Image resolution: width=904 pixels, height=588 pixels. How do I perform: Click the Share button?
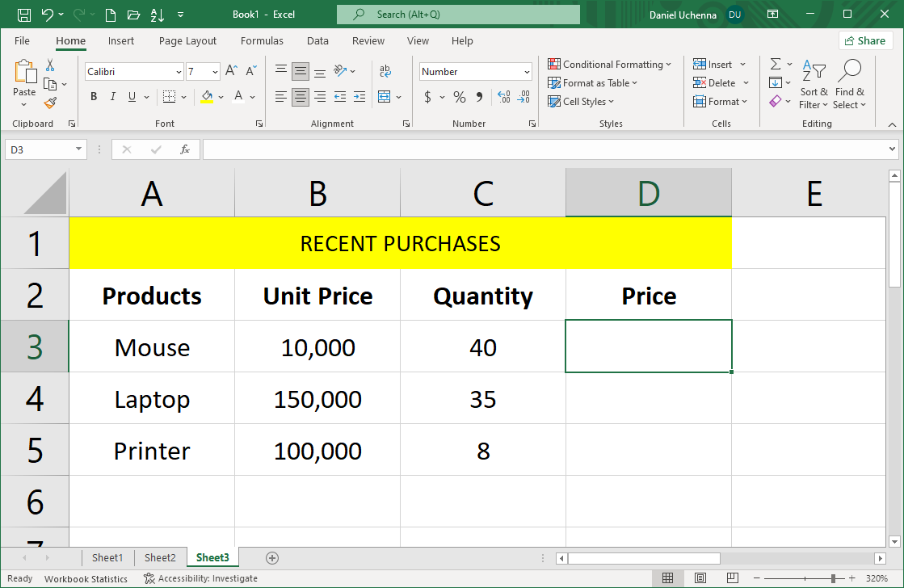pos(865,40)
